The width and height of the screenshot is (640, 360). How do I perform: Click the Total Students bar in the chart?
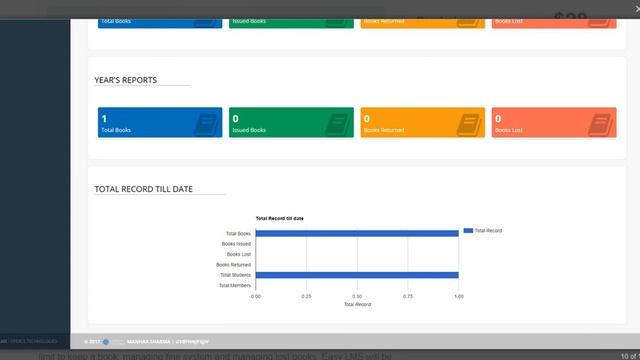click(357, 275)
